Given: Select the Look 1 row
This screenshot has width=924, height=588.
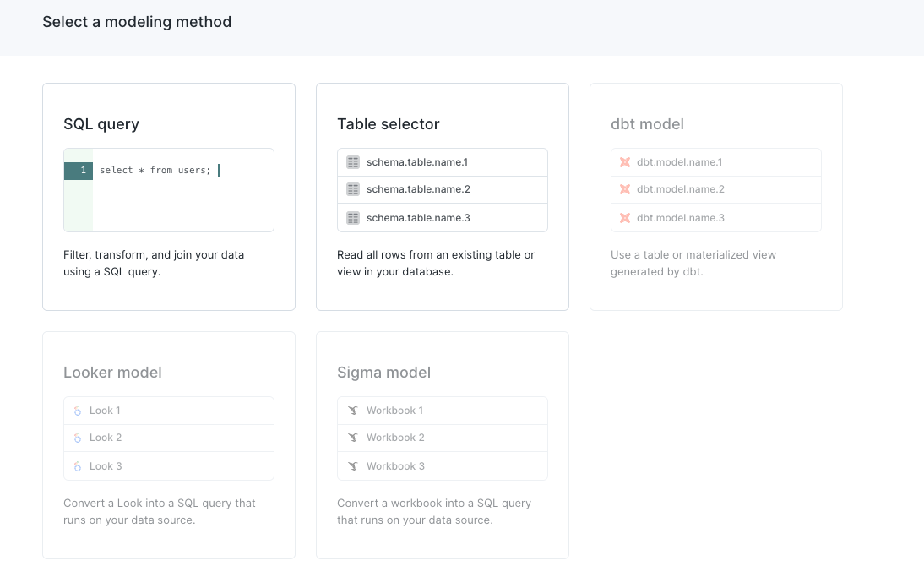Looking at the screenshot, I should click(x=169, y=411).
